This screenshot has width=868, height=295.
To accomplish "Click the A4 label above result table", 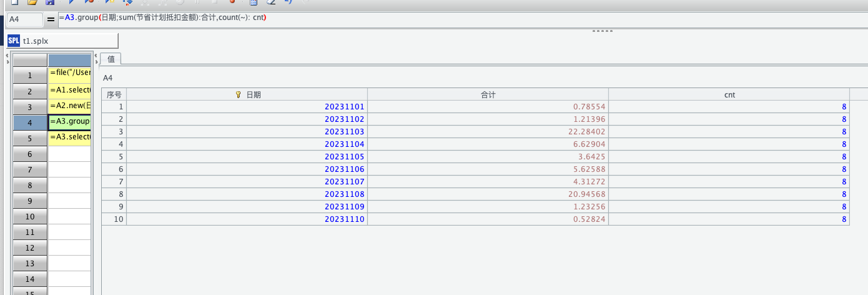I will pos(107,78).
